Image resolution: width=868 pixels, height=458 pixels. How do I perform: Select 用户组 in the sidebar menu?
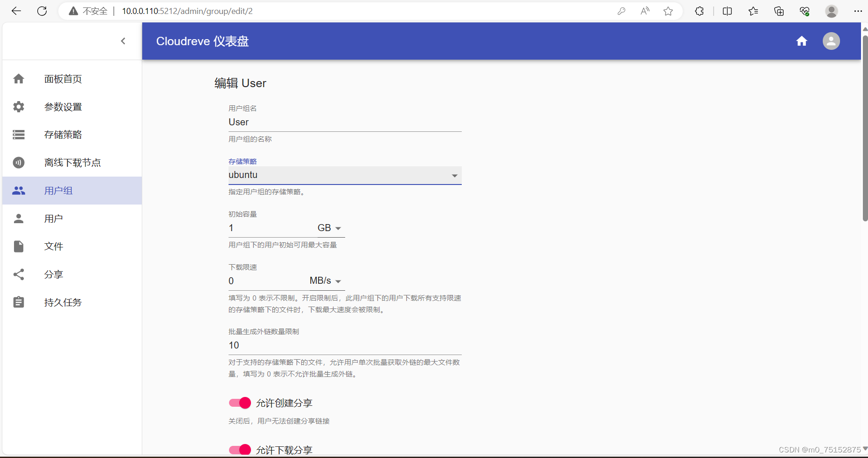(58, 190)
